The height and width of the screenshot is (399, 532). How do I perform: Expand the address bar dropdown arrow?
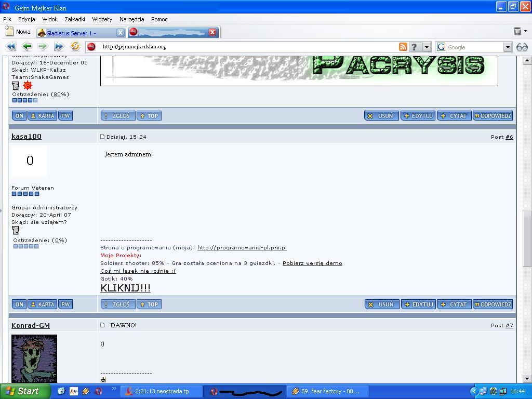tap(427, 47)
